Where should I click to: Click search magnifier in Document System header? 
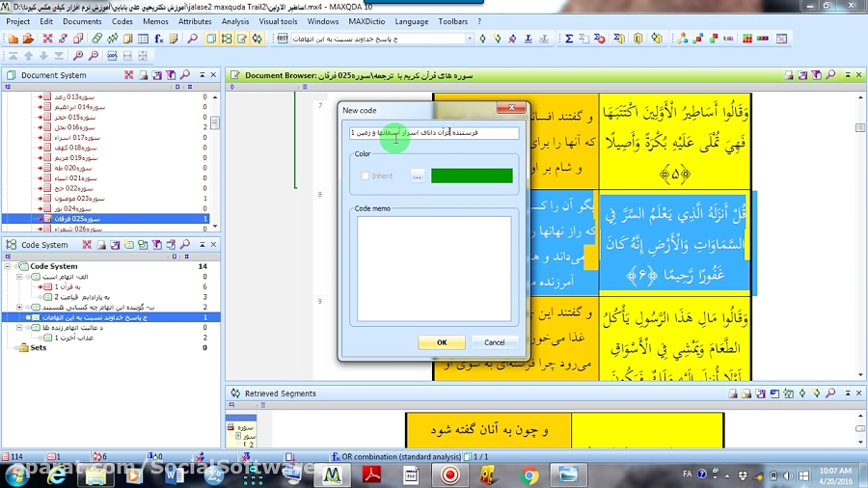click(x=185, y=74)
